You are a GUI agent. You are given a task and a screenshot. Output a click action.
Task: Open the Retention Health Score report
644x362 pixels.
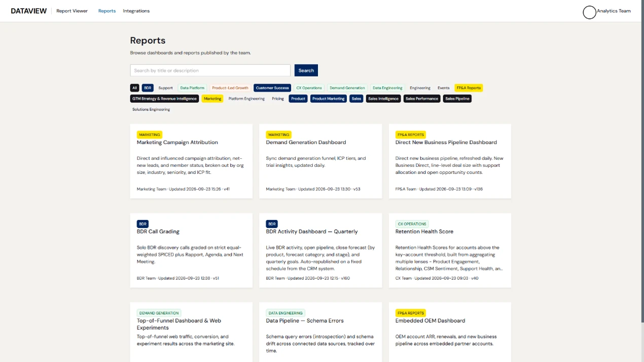(x=424, y=232)
